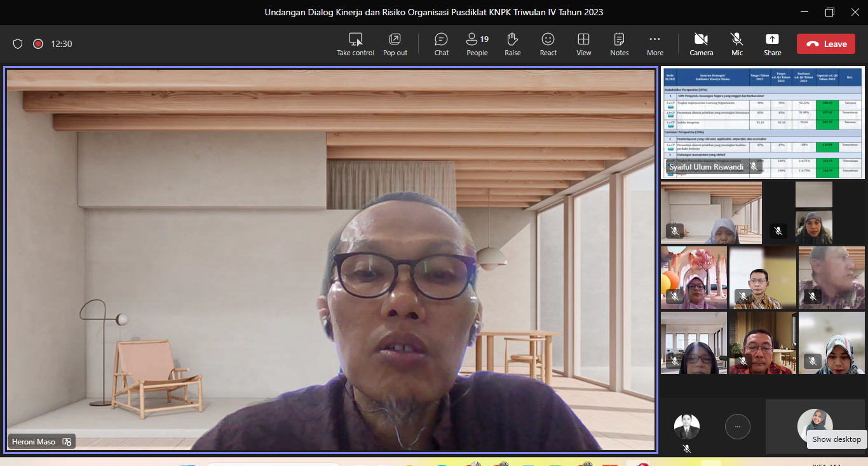
Task: Show the People list
Action: coord(477,44)
